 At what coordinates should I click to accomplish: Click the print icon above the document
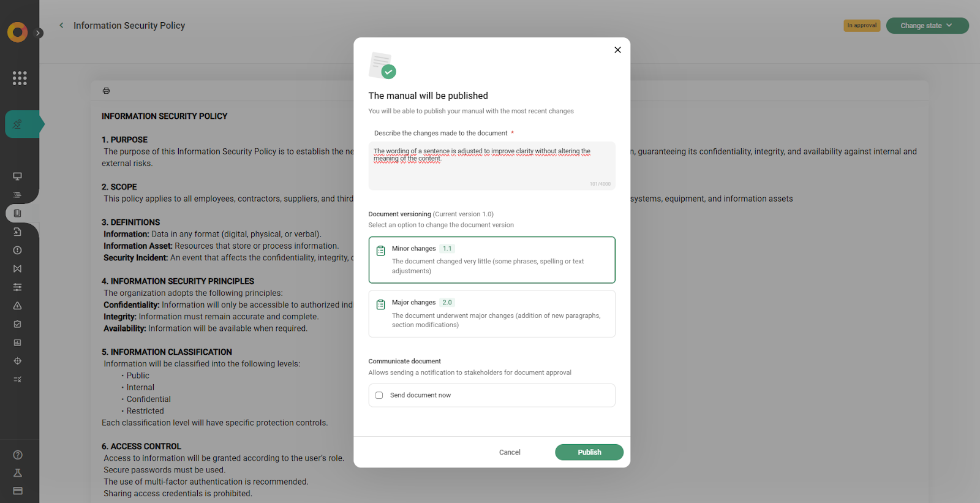[x=106, y=91]
